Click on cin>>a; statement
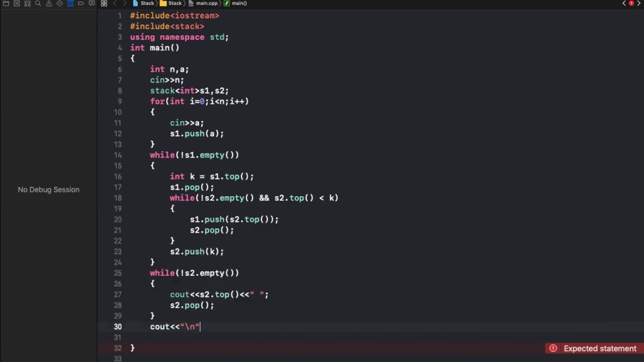The width and height of the screenshot is (644, 362). click(187, 123)
